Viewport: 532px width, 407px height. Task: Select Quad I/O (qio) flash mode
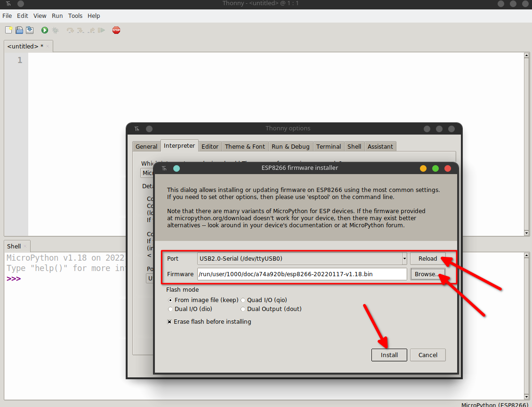tap(264, 300)
